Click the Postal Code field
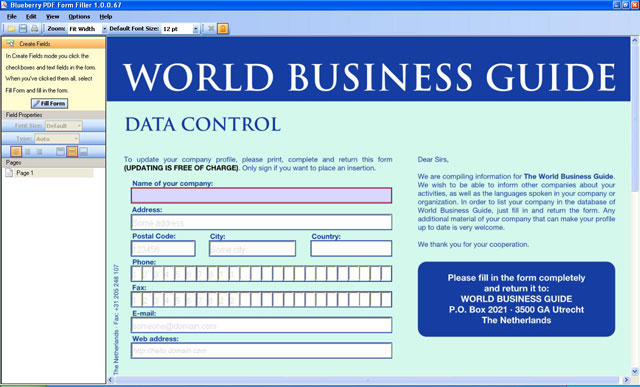This screenshot has width=640, height=387. [x=163, y=249]
